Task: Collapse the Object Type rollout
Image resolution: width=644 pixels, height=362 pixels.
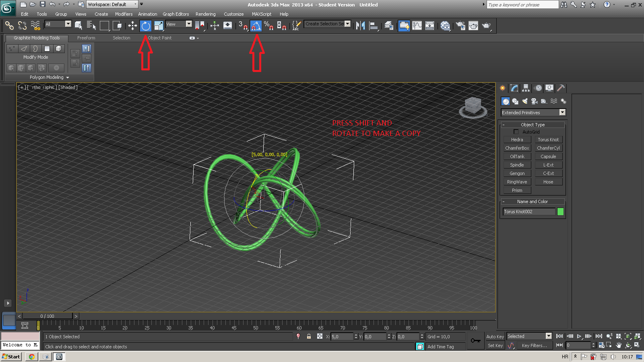Action: [533, 125]
